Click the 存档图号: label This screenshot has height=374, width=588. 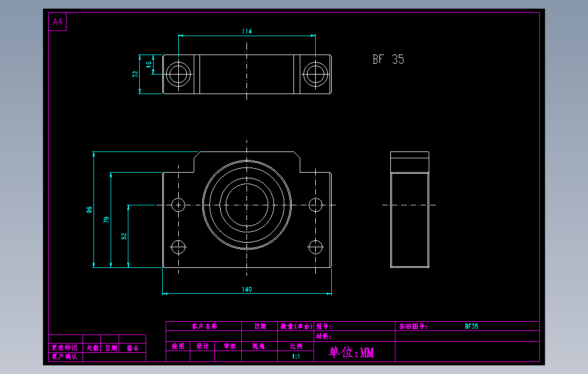(x=413, y=326)
